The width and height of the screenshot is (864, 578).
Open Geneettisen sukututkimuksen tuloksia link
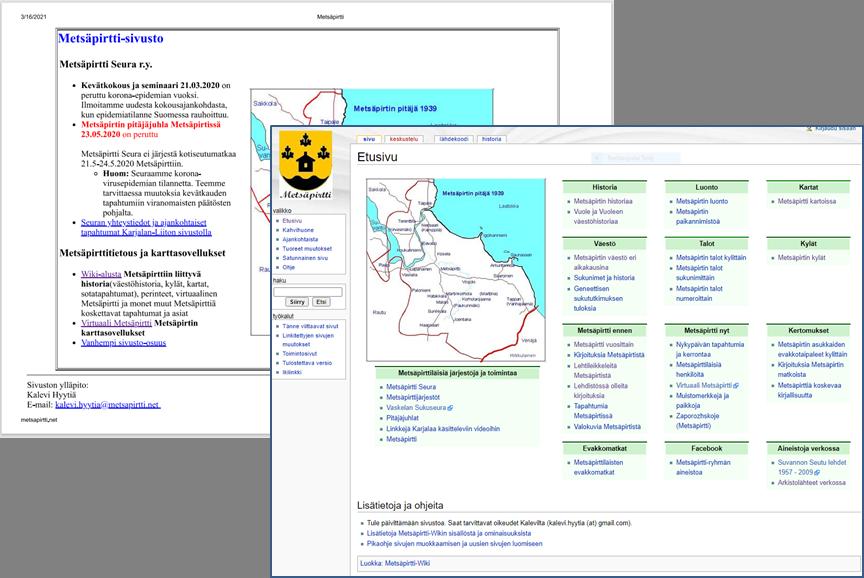point(598,299)
